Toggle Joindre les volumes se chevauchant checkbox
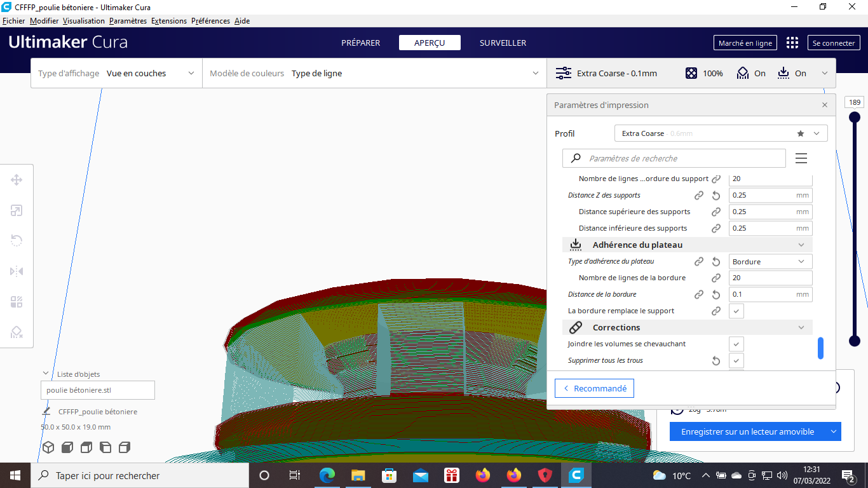868x488 pixels. (x=736, y=344)
